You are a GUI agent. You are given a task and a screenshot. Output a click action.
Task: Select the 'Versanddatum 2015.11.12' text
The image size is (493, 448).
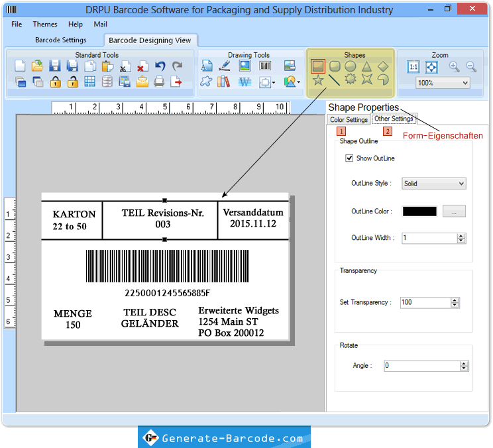253,218
